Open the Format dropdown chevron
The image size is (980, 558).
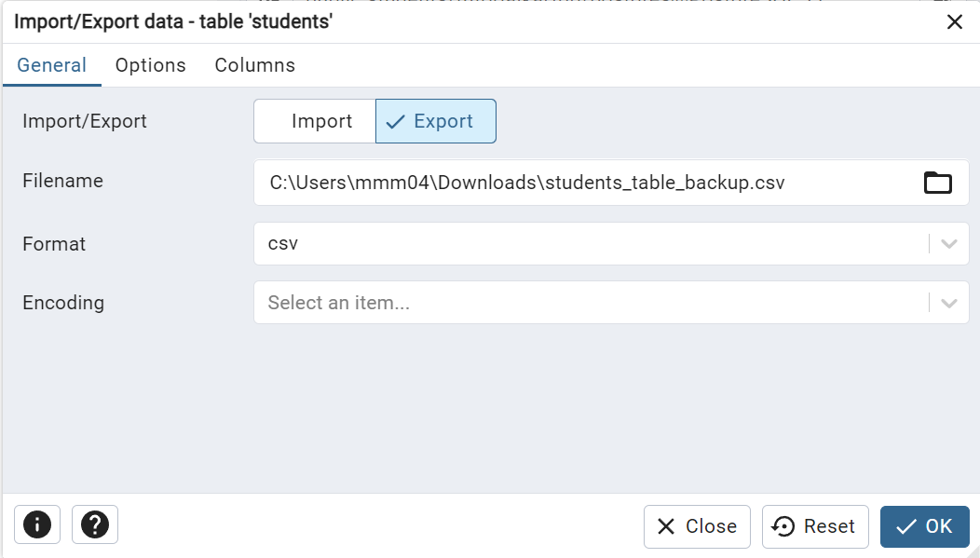click(x=949, y=243)
